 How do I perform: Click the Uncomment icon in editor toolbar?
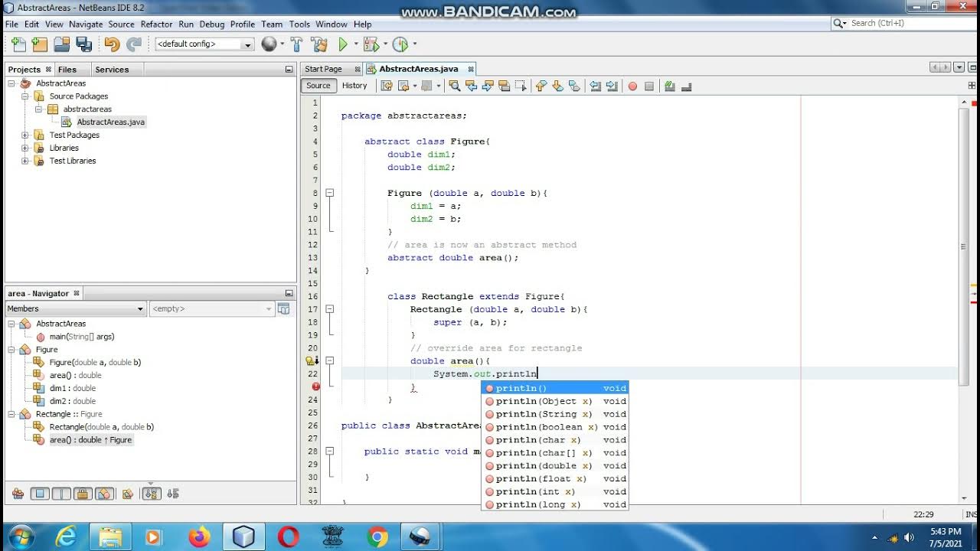[686, 86]
